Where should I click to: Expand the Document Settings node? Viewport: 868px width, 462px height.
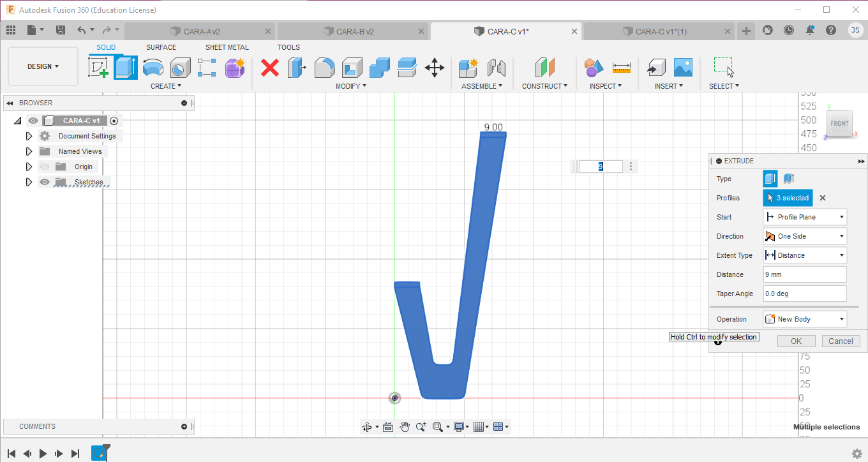coord(29,136)
